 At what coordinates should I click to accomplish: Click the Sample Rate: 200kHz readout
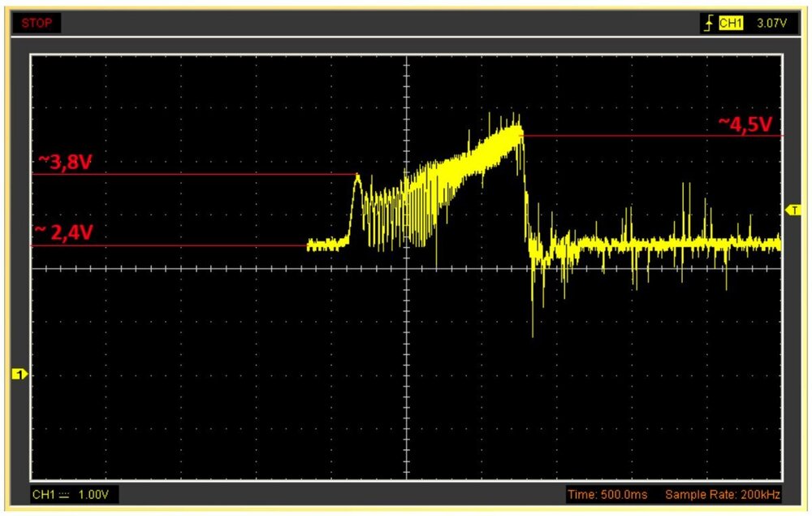(x=723, y=494)
